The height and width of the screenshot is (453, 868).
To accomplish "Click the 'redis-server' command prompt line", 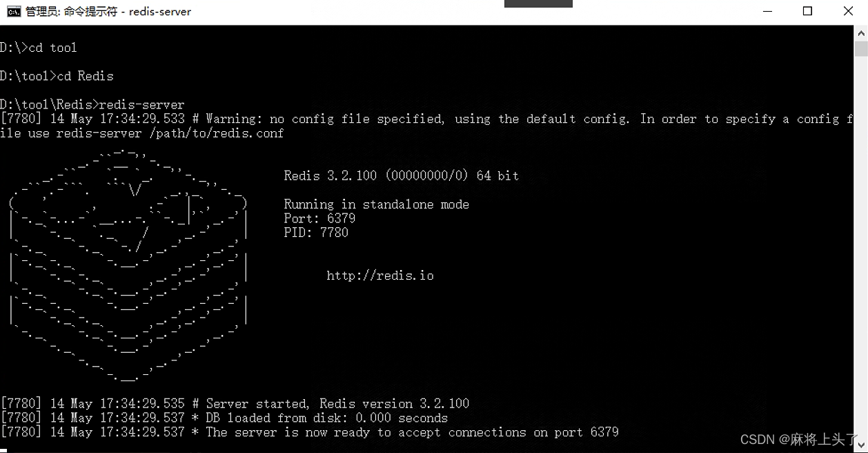I will point(92,105).
